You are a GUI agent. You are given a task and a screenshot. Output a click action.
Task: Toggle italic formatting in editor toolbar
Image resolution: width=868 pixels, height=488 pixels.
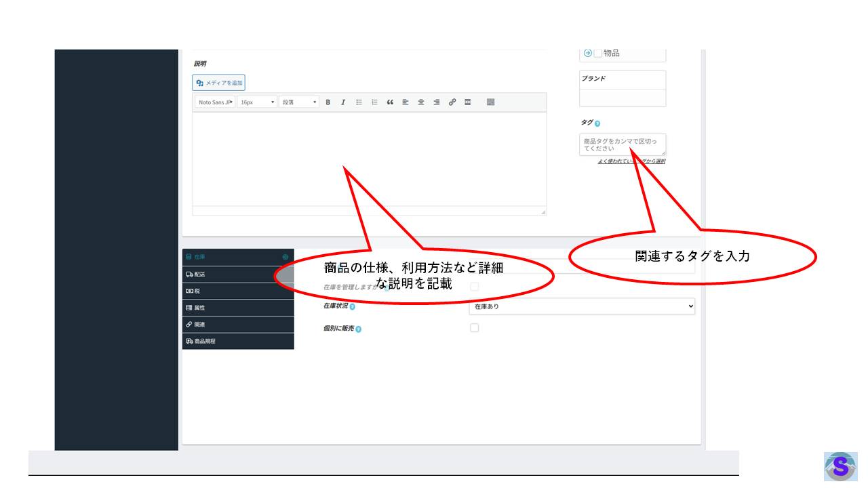343,102
